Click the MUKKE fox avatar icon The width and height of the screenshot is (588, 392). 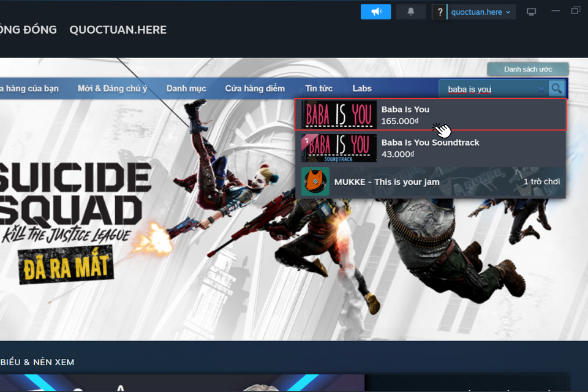click(315, 181)
